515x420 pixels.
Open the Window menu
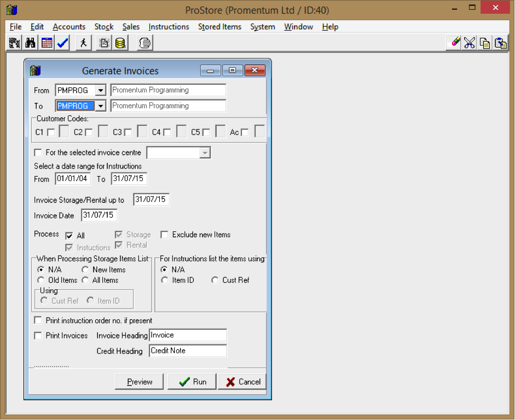point(299,27)
